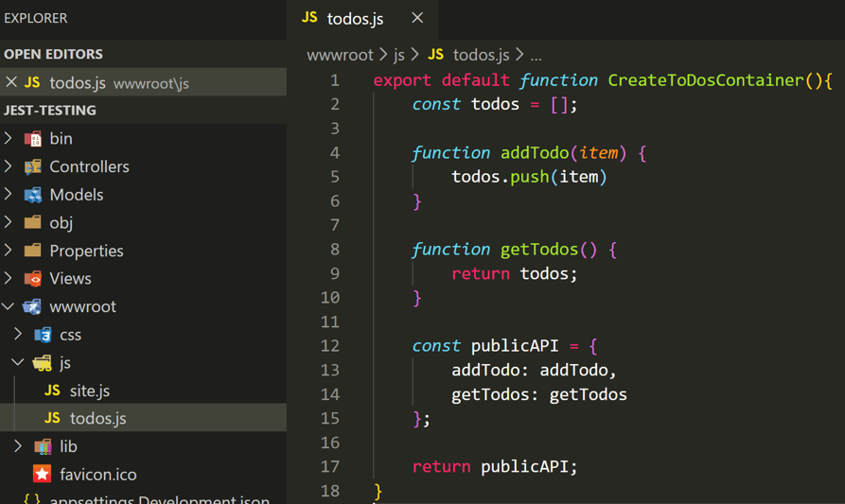Image resolution: width=845 pixels, height=504 pixels.
Task: Click 'return publicAPI;' statement
Action: coord(495,466)
